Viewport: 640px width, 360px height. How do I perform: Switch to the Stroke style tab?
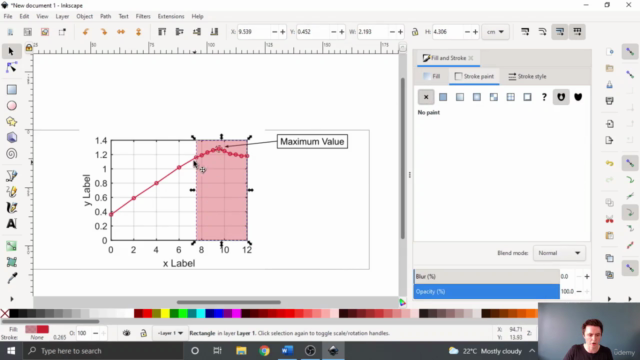click(527, 76)
